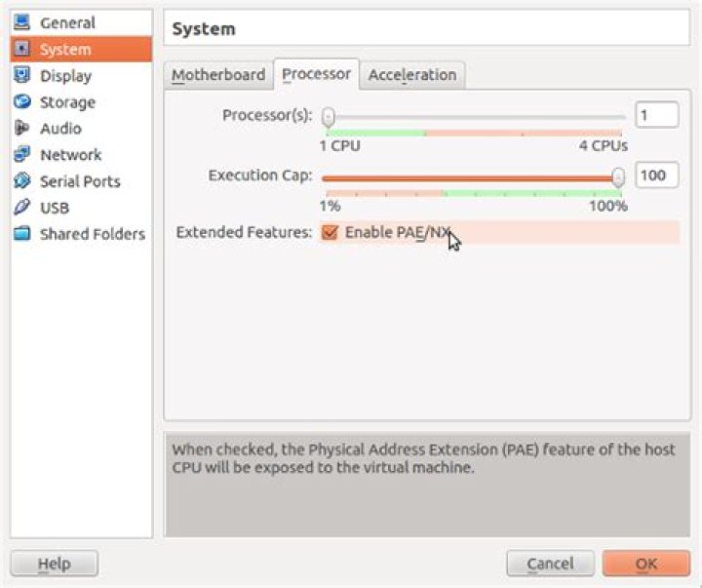Click the Execution Cap slider handle
This screenshot has width=702, height=588.
618,177
